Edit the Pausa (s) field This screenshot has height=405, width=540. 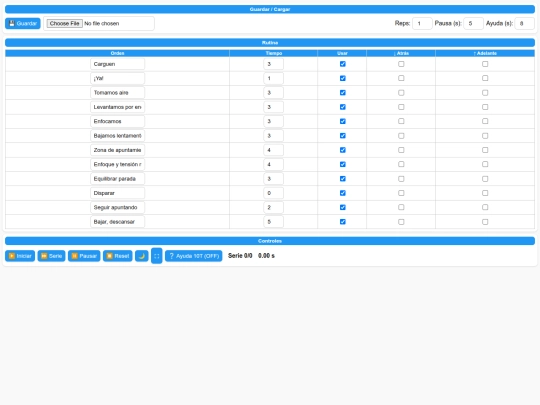point(473,23)
